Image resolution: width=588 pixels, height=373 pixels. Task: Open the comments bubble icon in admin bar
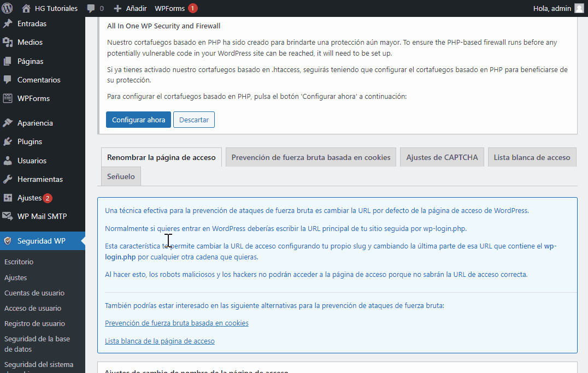[91, 9]
